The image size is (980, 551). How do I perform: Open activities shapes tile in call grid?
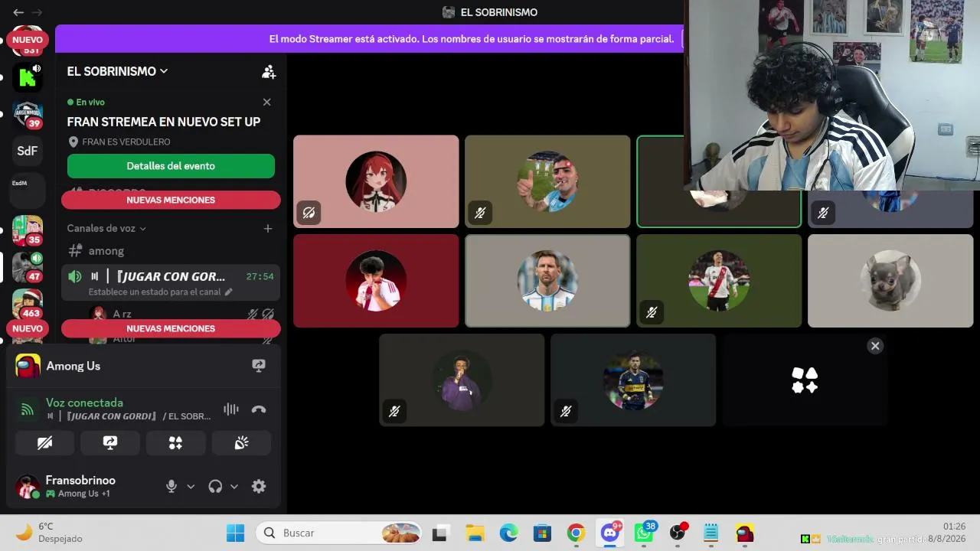pos(805,380)
